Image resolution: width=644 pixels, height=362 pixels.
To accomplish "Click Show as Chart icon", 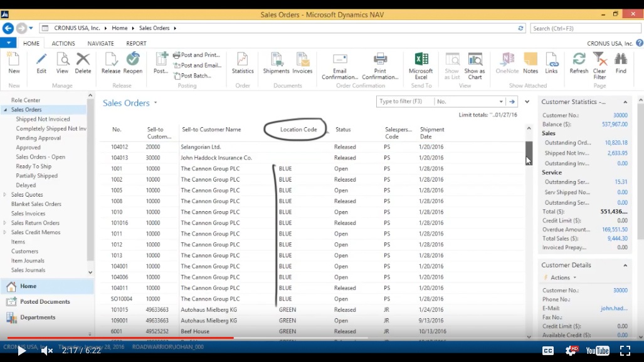I will point(475,59).
